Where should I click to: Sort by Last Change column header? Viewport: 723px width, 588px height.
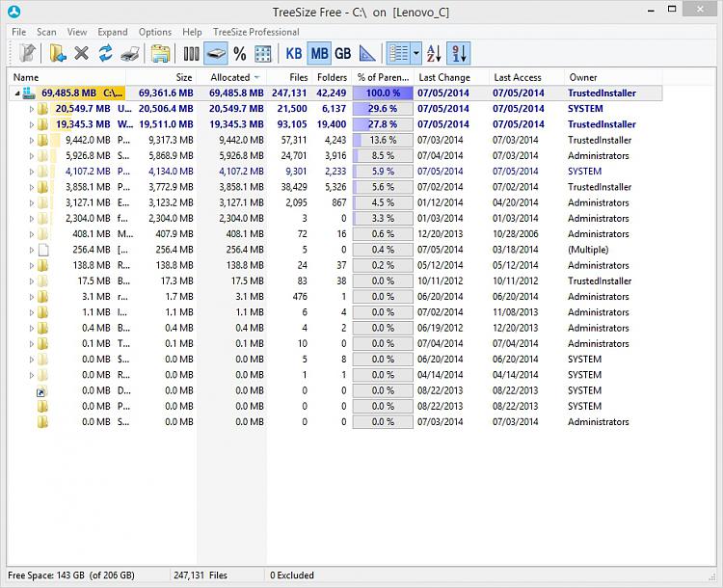(451, 77)
